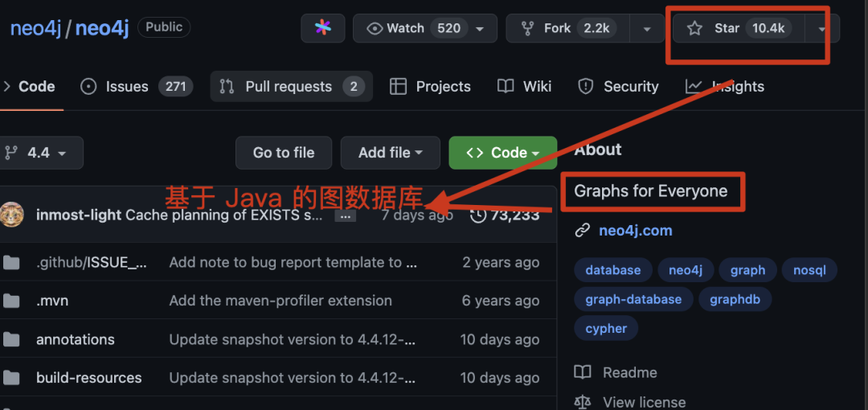Open the Cache planning of EXISTS commit message
868x410 pixels.
(224, 215)
